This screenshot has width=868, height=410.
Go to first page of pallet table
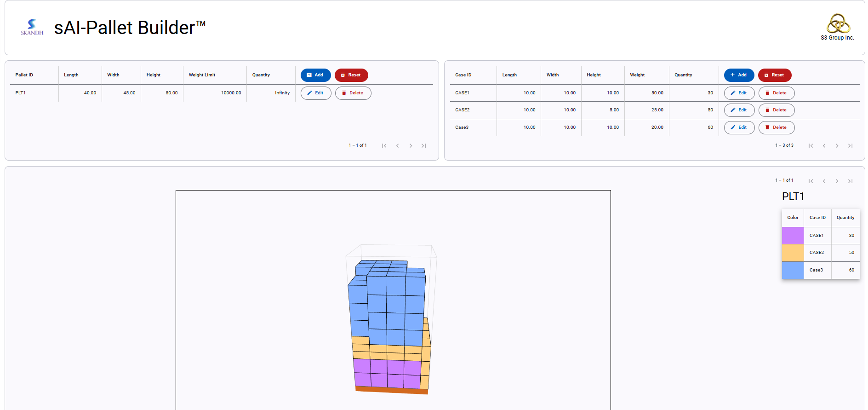(x=384, y=146)
